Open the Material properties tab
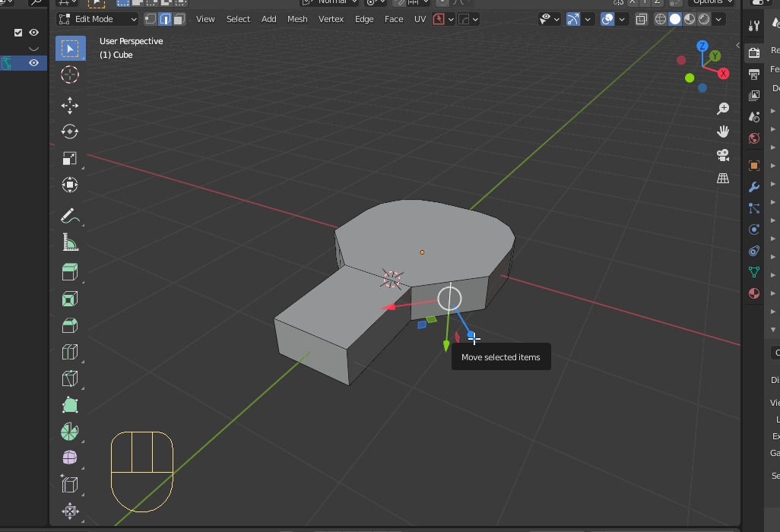Screen dimensions: 780x532 753,293
